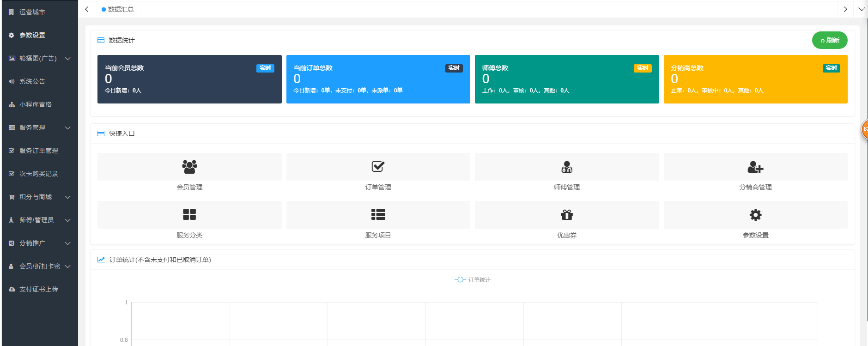Open the 师傅管理 quick-entry label
The height and width of the screenshot is (346, 868).
[x=567, y=187]
